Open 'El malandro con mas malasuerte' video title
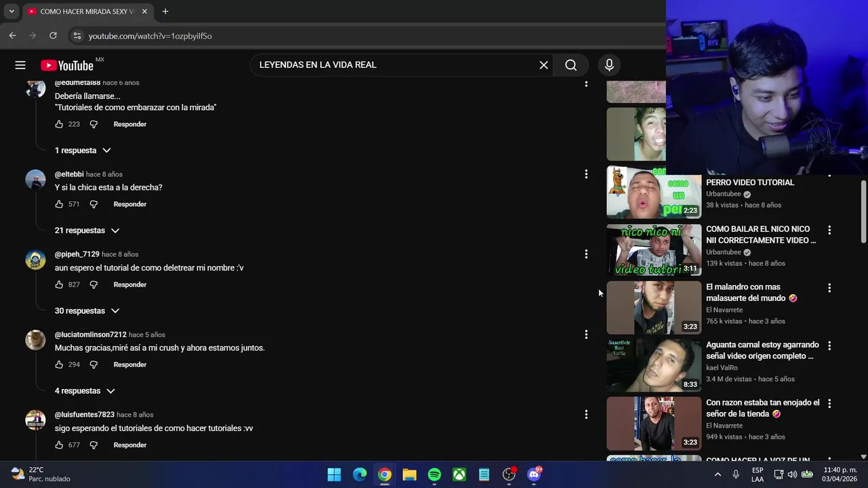The height and width of the screenshot is (488, 868). pyautogui.click(x=751, y=292)
